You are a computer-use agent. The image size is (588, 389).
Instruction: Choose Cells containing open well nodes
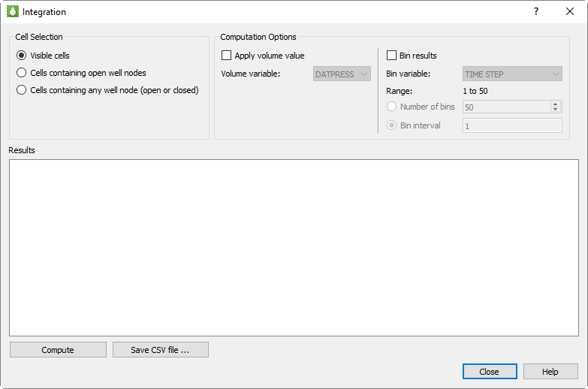click(22, 73)
